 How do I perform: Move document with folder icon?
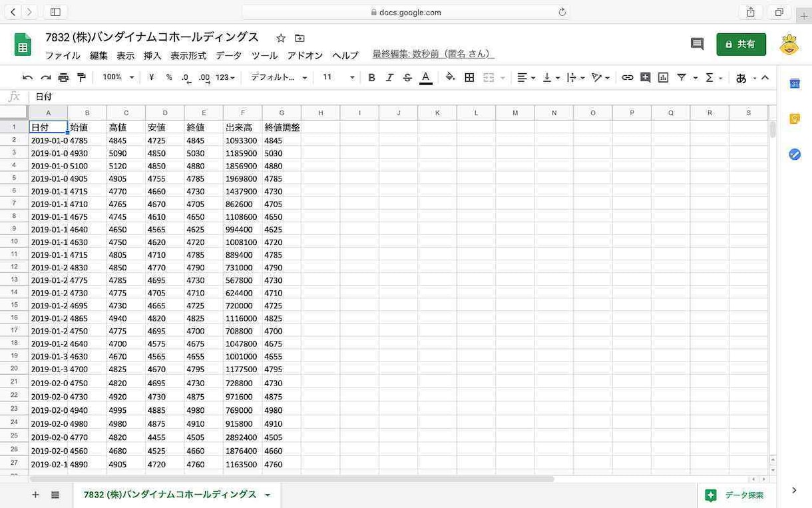(x=300, y=38)
